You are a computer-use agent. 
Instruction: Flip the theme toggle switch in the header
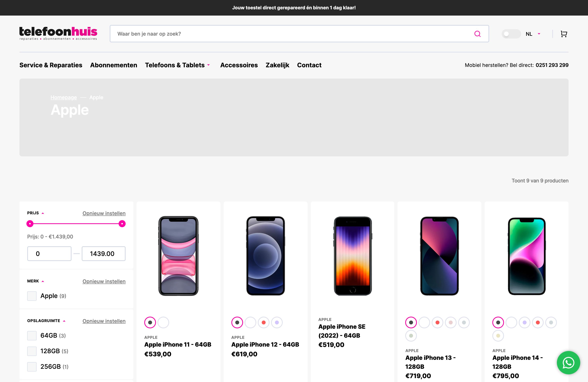point(511,34)
